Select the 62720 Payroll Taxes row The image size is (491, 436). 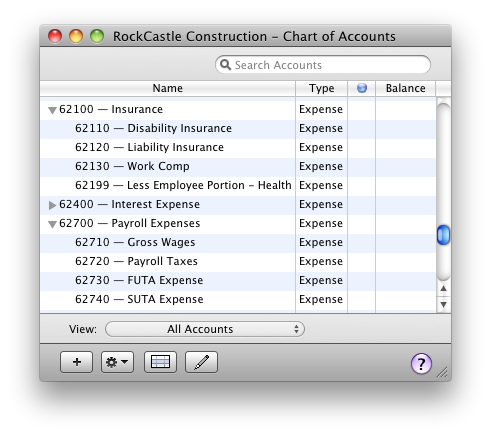tap(238, 261)
